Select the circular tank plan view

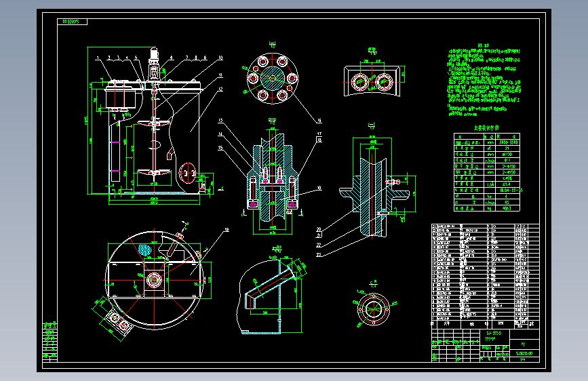coord(154,280)
